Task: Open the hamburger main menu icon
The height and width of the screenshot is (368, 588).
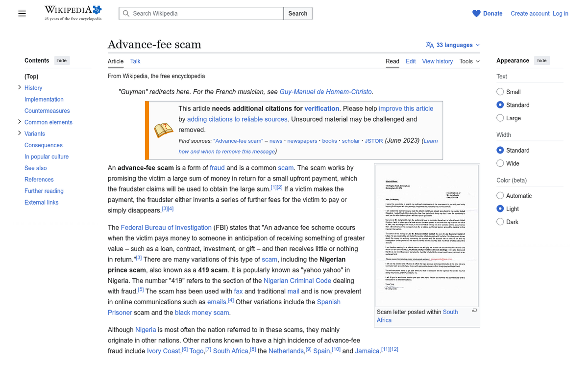Action: tap(22, 14)
